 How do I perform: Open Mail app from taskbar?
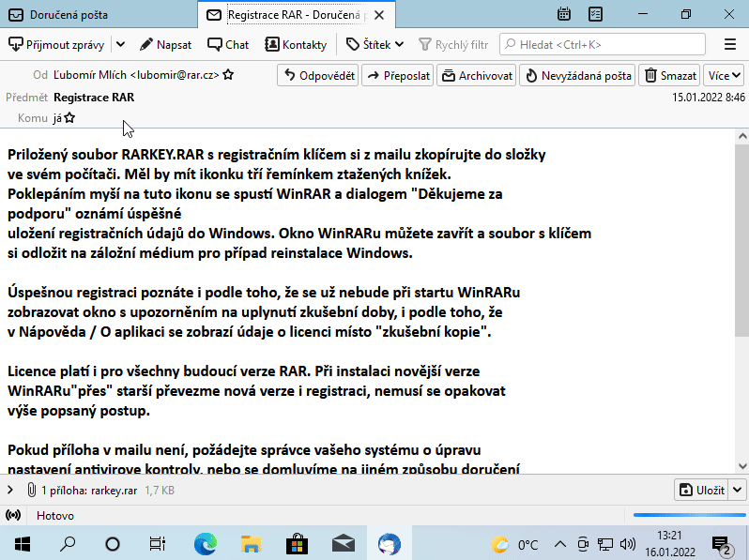[343, 544]
